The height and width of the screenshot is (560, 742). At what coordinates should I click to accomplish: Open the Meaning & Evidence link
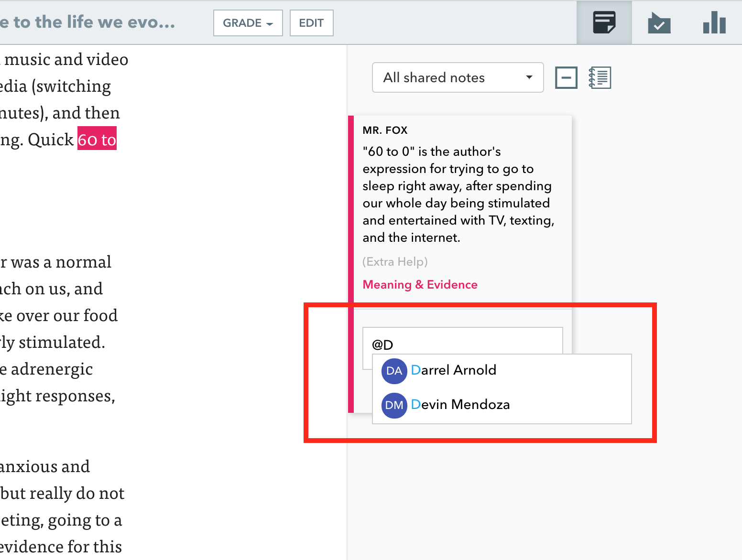[420, 284]
